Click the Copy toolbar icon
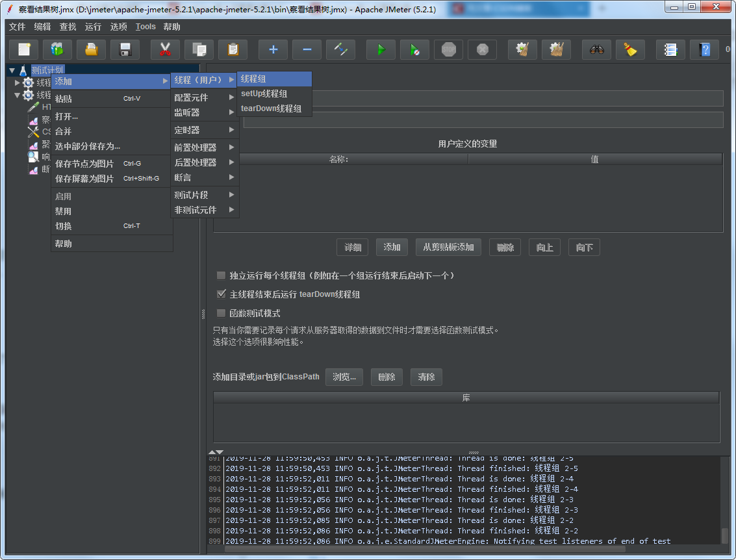Viewport: 736px width, 560px height. click(199, 49)
